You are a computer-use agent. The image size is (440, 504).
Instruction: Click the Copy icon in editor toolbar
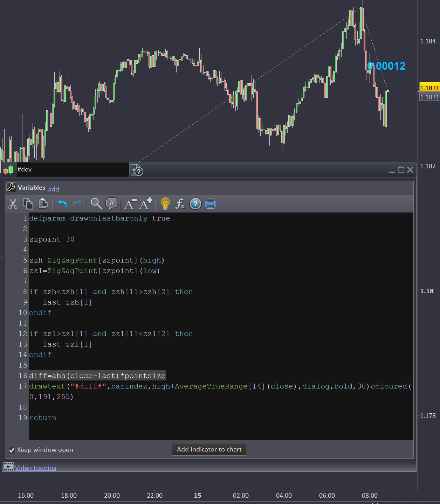28,204
